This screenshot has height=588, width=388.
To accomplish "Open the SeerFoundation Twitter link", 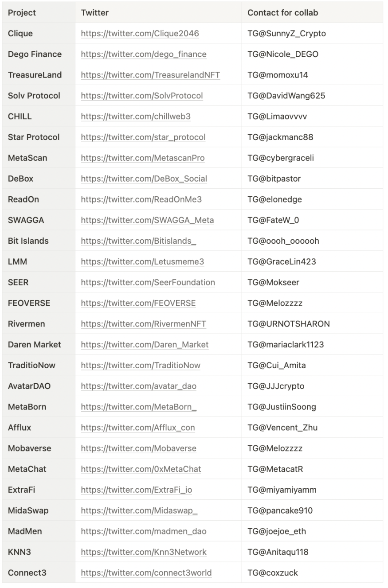I will [x=148, y=282].
